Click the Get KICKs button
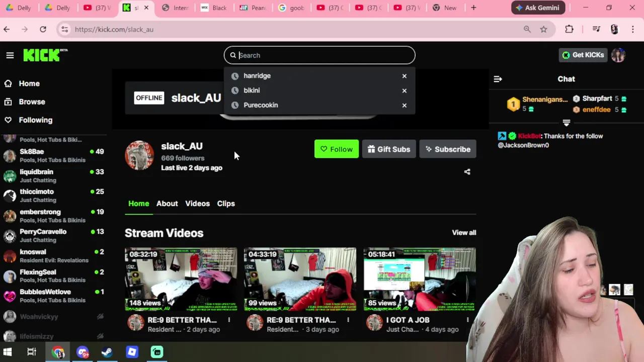This screenshot has width=644, height=362. (x=583, y=55)
